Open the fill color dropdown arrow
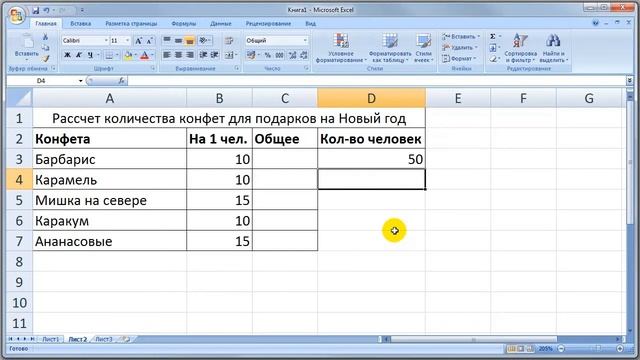The height and width of the screenshot is (360, 640). click(135, 55)
